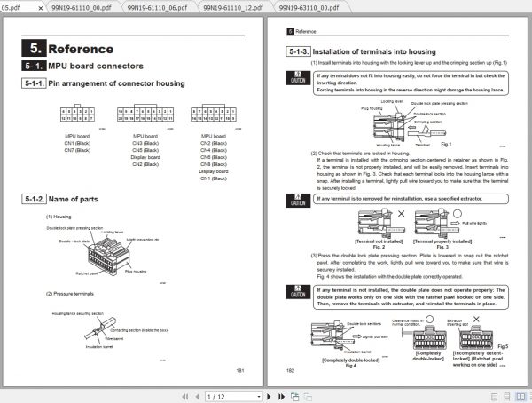This screenshot has width=532, height=403.
Task: Click the first 12-pin connector diagram
Action: [x=77, y=113]
